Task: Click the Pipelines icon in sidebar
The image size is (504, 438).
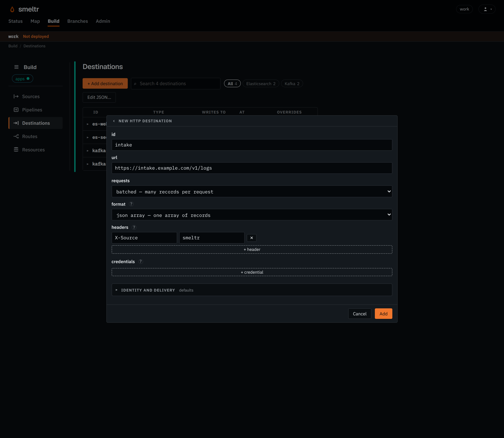Action: pyautogui.click(x=16, y=110)
